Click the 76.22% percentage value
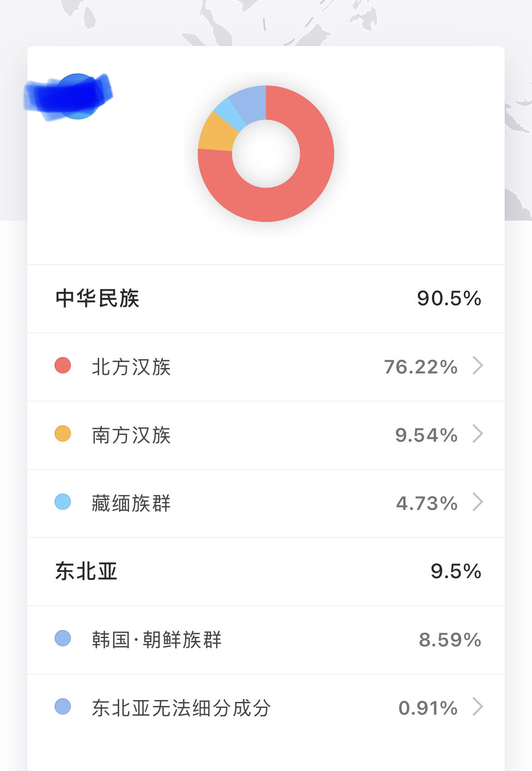Viewport: 532px width, 771px height. click(x=421, y=367)
